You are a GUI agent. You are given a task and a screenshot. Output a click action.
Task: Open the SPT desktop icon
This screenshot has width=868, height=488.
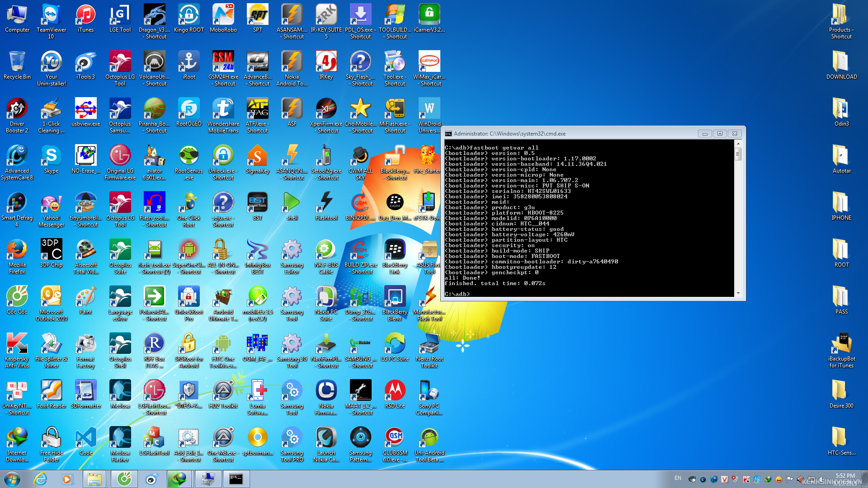(x=258, y=18)
